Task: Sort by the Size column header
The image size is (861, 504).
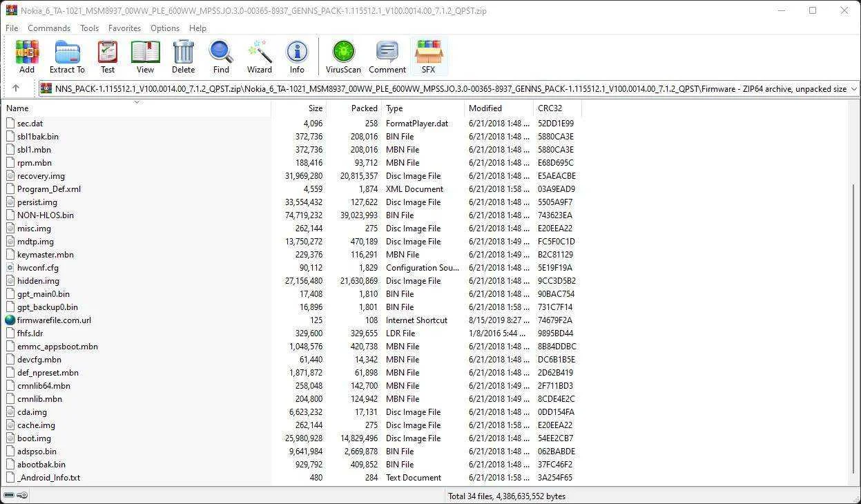Action: point(298,108)
